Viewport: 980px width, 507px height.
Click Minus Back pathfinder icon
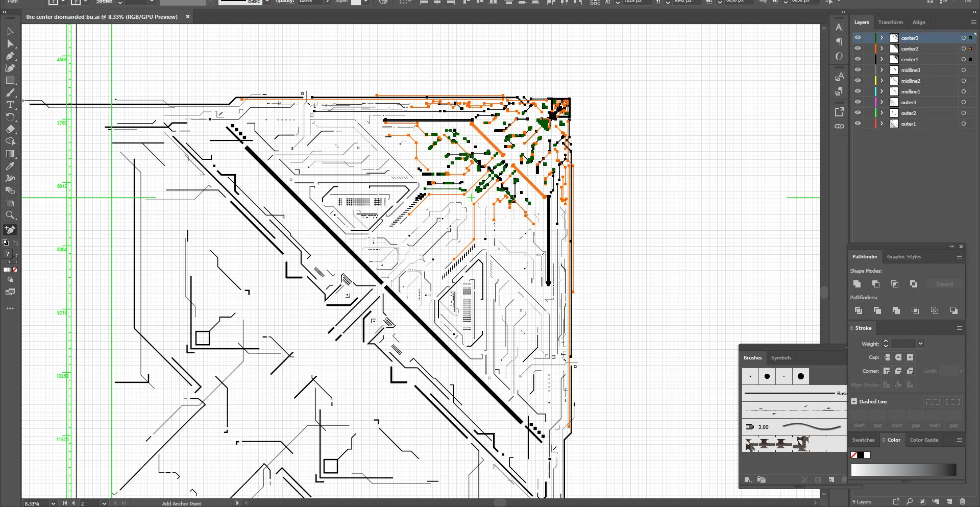953,310
